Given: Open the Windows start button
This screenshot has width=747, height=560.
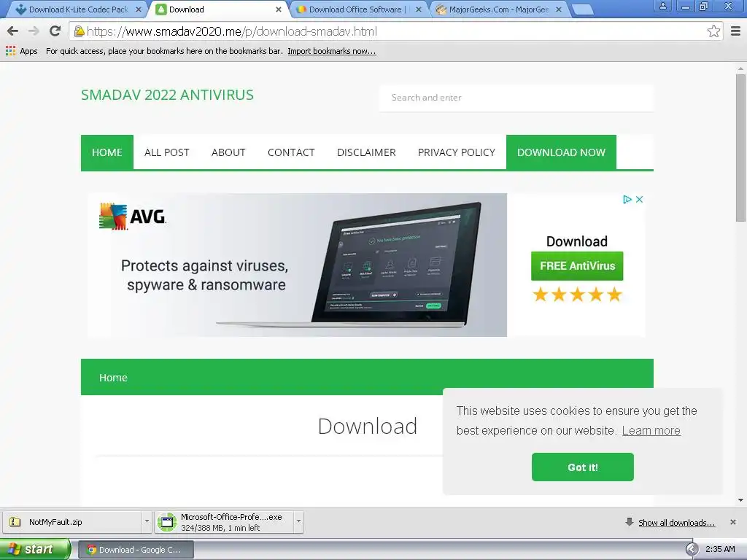Looking at the screenshot, I should click(x=35, y=550).
